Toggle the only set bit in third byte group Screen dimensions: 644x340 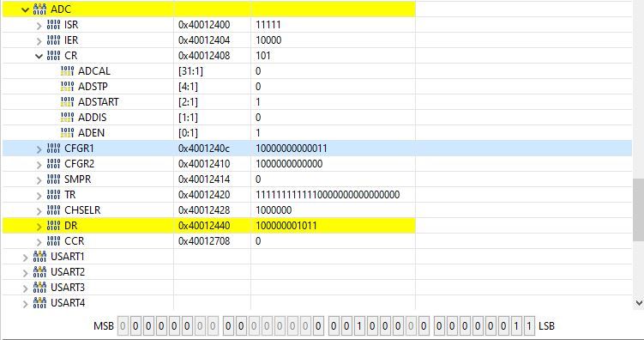[359, 326]
